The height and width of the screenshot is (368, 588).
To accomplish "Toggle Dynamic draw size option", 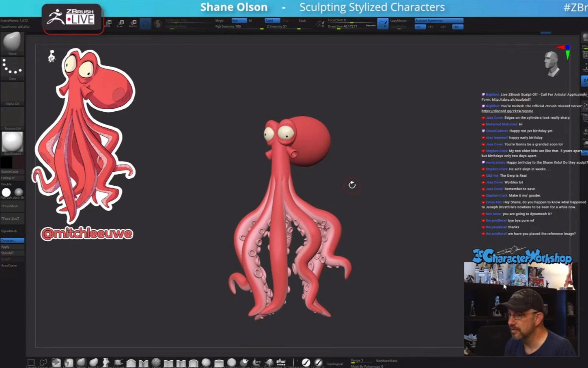I will click(370, 26).
